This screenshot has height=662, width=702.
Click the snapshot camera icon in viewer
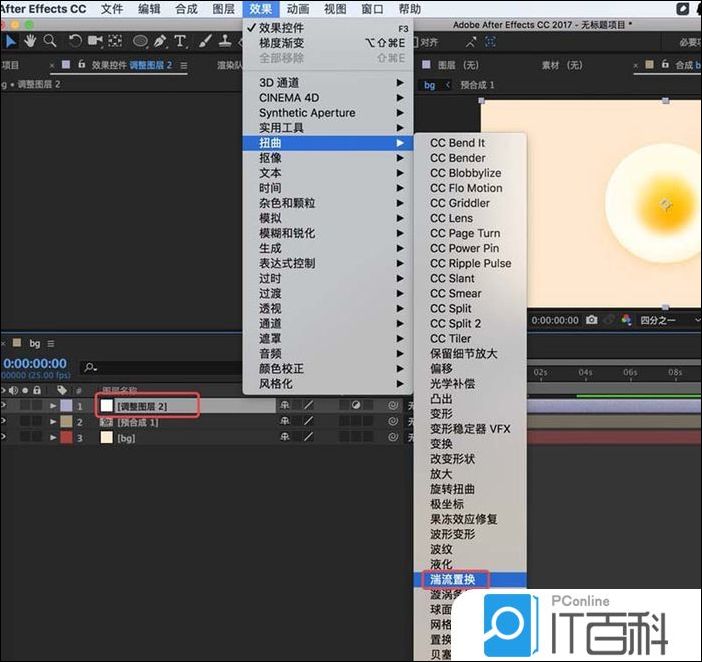[592, 320]
